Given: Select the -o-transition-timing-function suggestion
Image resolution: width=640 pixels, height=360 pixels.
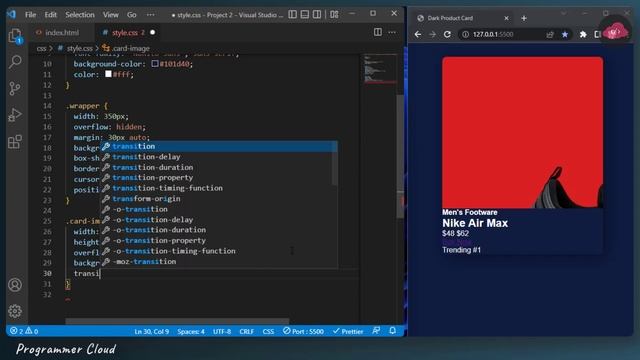Looking at the screenshot, I should point(218,251).
